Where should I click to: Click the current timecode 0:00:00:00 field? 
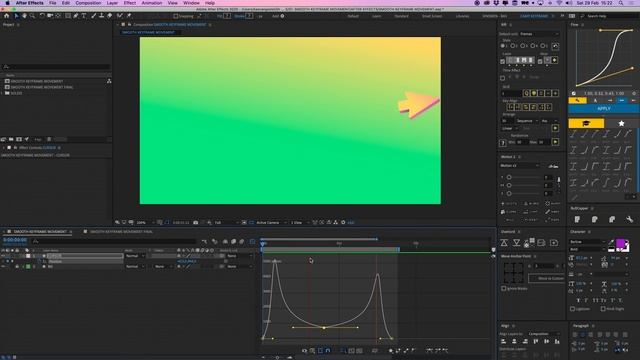point(15,240)
